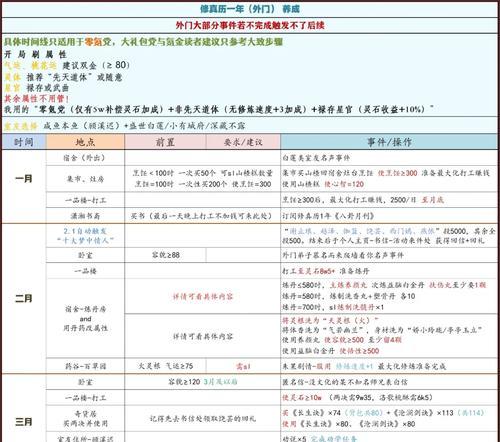Click "一品楼" location in the 二月 section

[85, 271]
